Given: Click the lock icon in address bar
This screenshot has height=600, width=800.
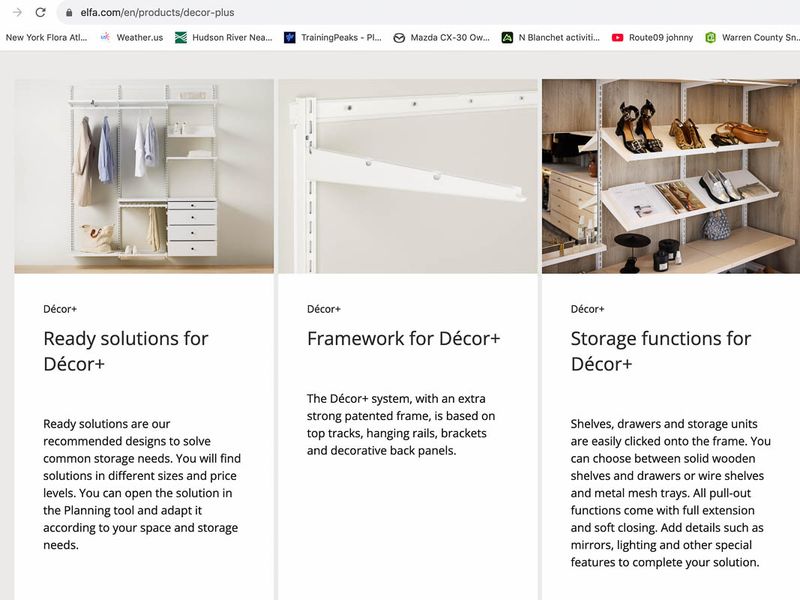Looking at the screenshot, I should click(x=69, y=12).
